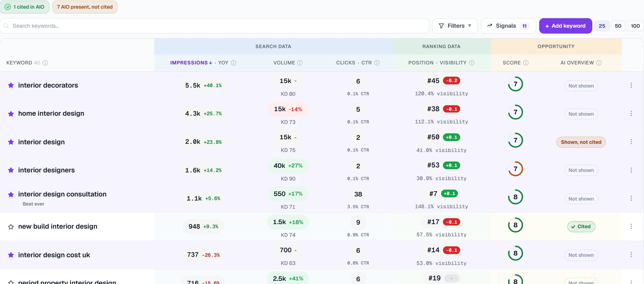
Task: Click the Cited AI overview badge
Action: pyautogui.click(x=581, y=227)
